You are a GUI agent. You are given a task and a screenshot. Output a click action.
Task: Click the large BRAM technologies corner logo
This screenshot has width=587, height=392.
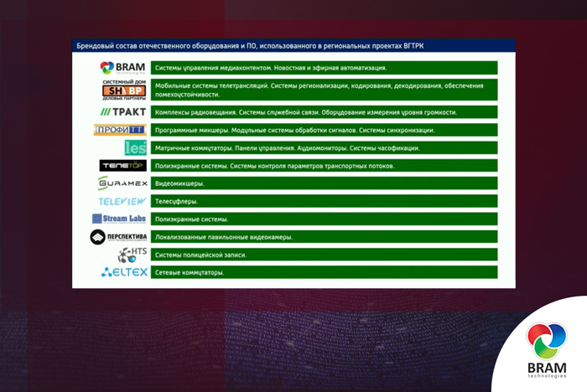tap(547, 350)
